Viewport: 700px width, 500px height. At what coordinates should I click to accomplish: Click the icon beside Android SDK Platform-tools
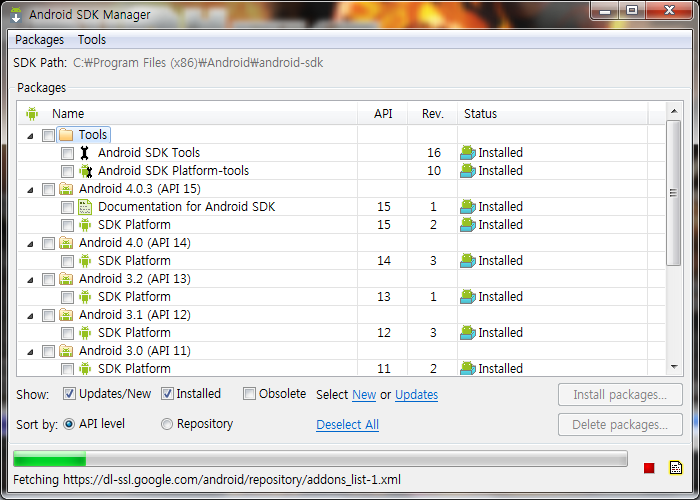[x=85, y=171]
